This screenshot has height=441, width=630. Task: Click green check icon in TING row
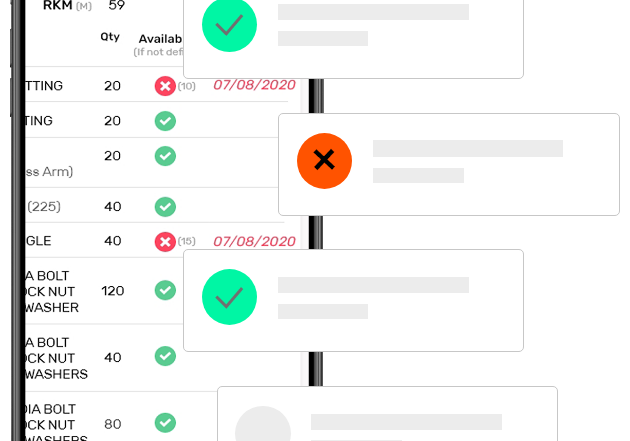pyautogui.click(x=165, y=121)
